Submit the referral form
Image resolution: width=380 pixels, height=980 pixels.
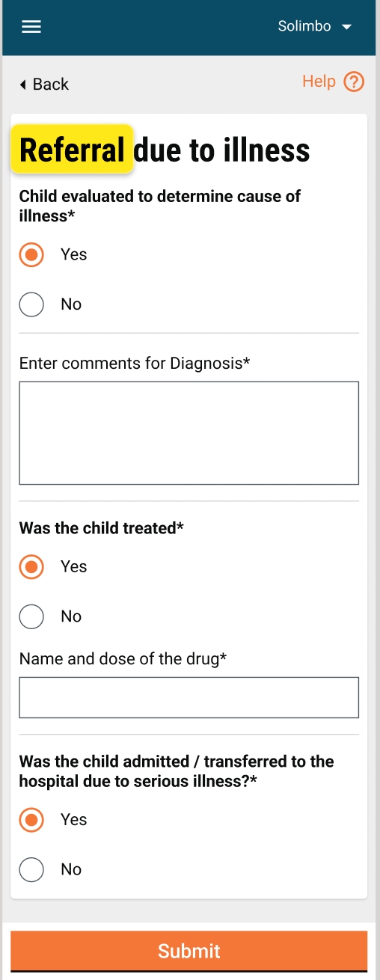click(189, 951)
